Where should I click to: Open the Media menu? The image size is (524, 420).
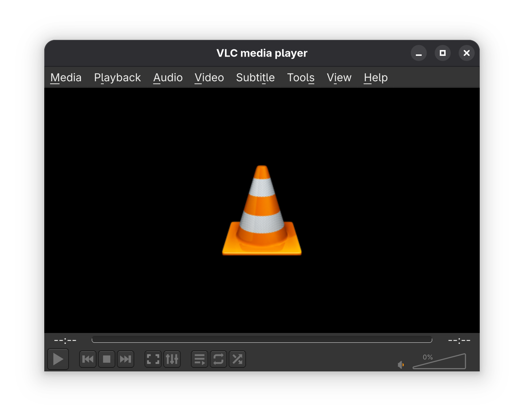click(66, 78)
